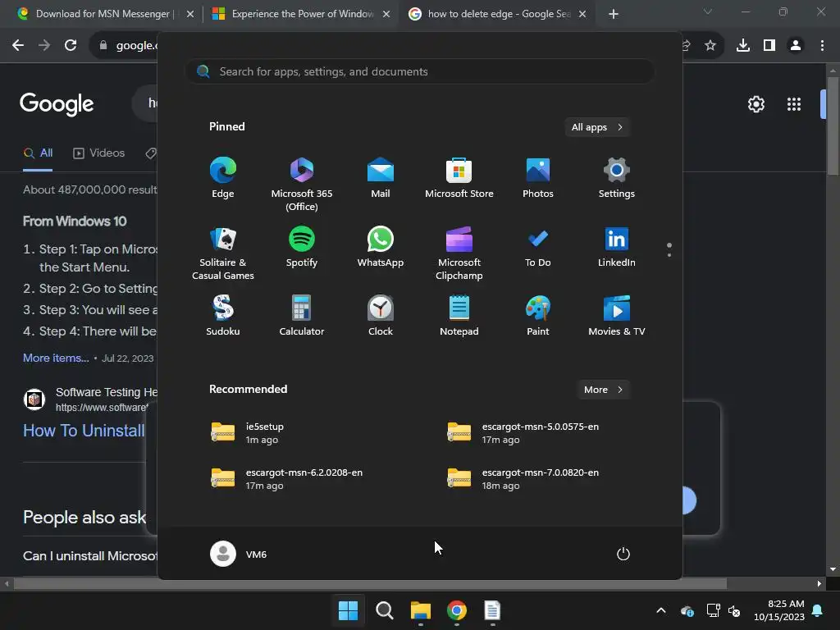
Task: Open the Paint app
Action: click(x=538, y=316)
